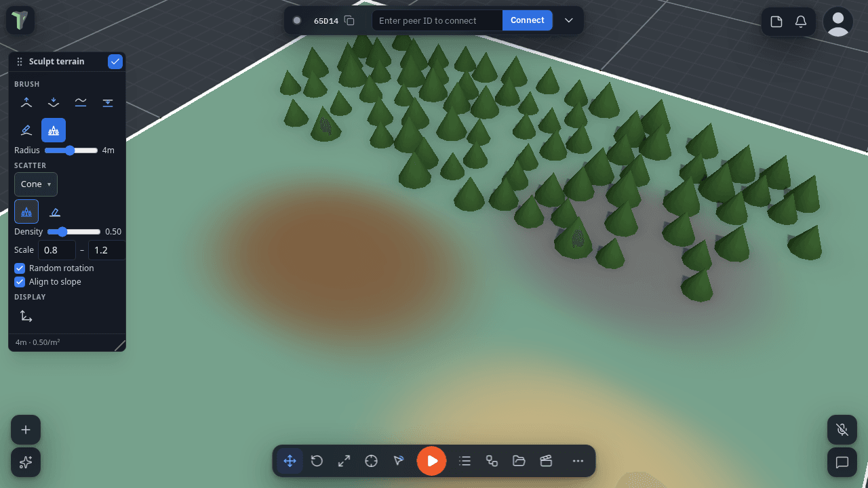Click the minimum Scale field 0.8
Viewport: 868px width, 488px height.
(56, 250)
